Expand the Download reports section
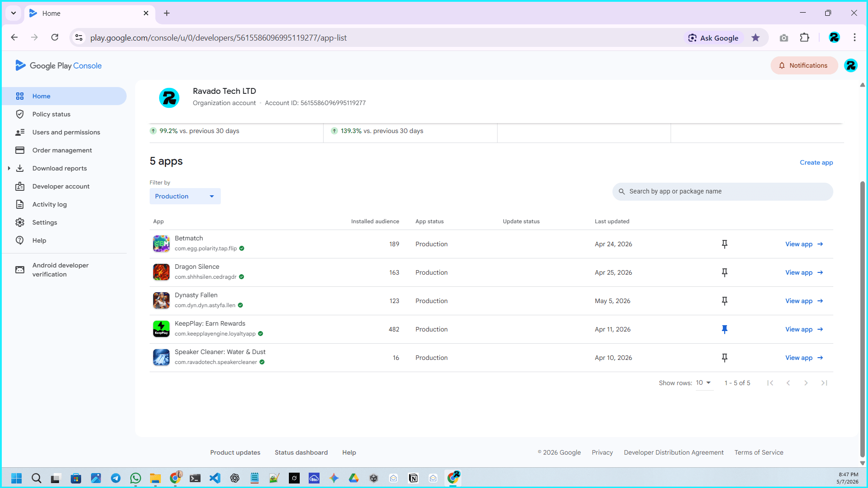The width and height of the screenshot is (868, 488). (x=9, y=168)
